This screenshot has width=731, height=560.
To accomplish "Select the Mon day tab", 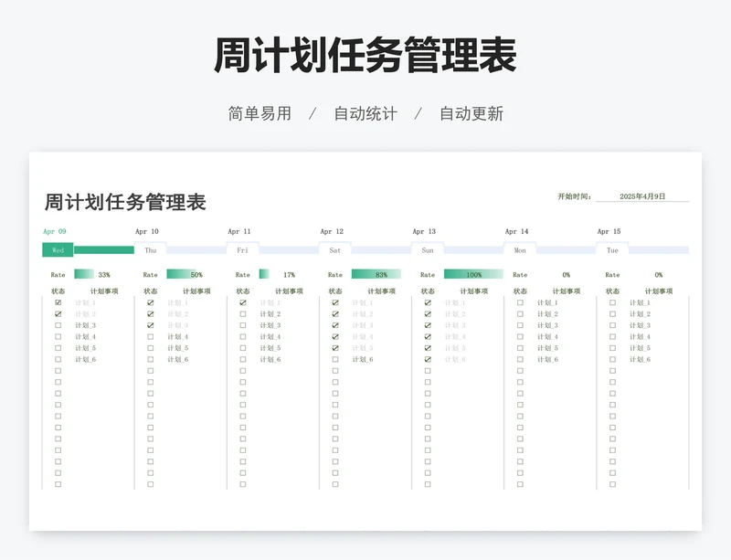I will [x=520, y=250].
